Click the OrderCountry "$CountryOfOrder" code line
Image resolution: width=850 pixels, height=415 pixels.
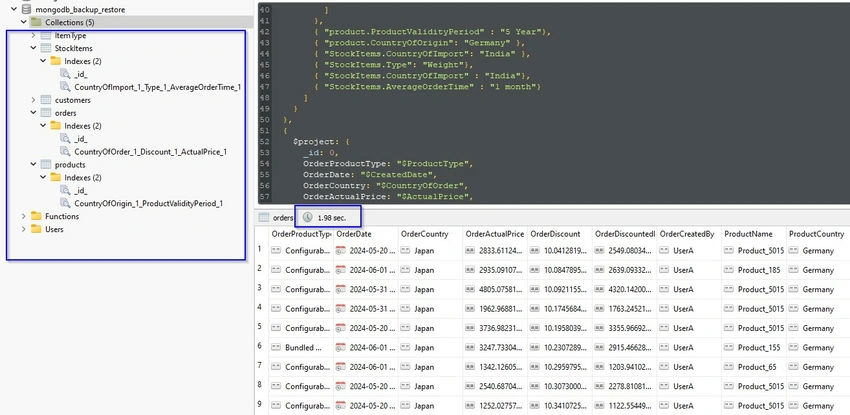[x=385, y=185]
